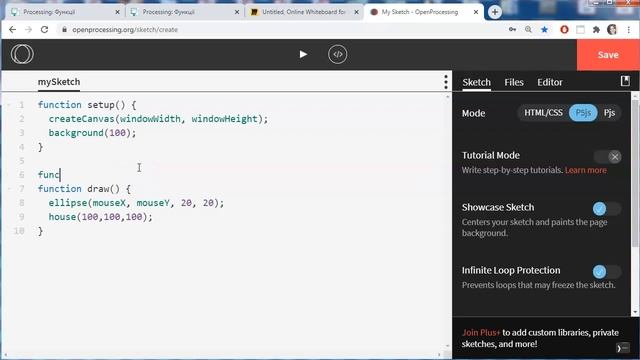Collapse the side panel with arrow icon
This screenshot has height=360, width=640.
point(622,348)
